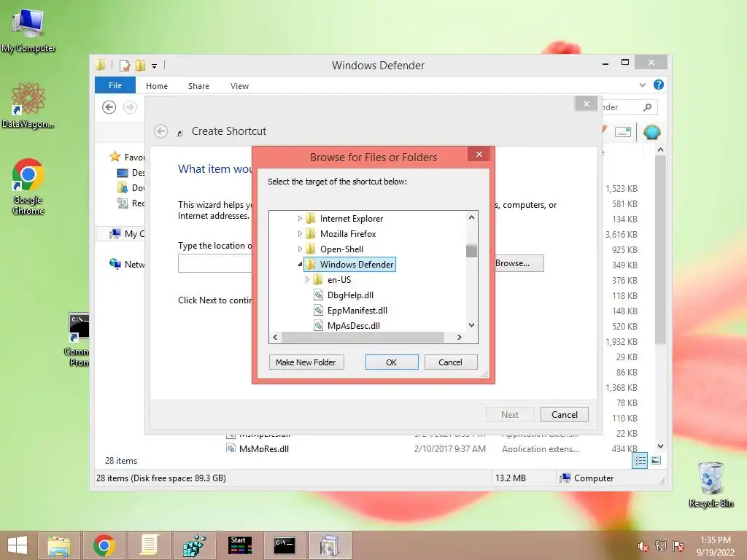
Task: Expand the Mozilla Firefox folder node
Action: 300,234
